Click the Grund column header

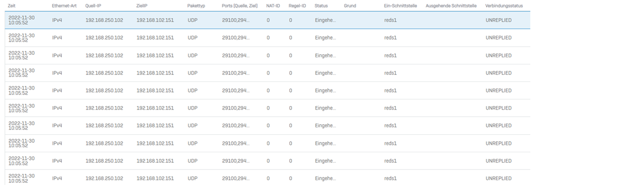(350, 6)
